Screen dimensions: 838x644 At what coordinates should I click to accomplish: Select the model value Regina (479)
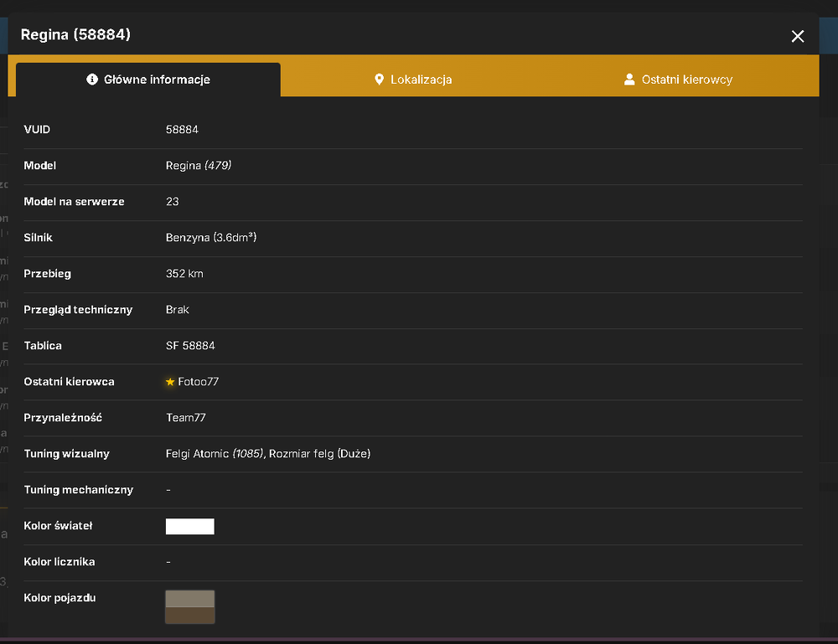pyautogui.click(x=199, y=166)
